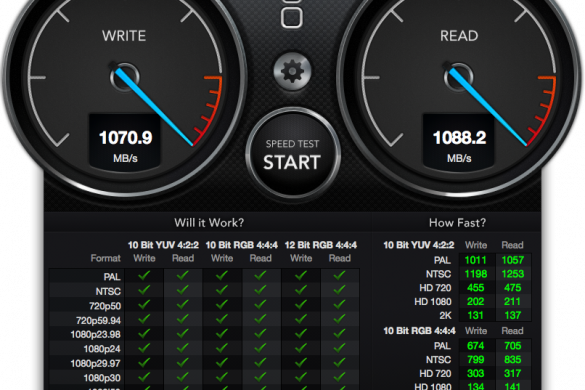Click YUV PAL read value 1057
The height and width of the screenshot is (390, 585).
click(x=513, y=260)
